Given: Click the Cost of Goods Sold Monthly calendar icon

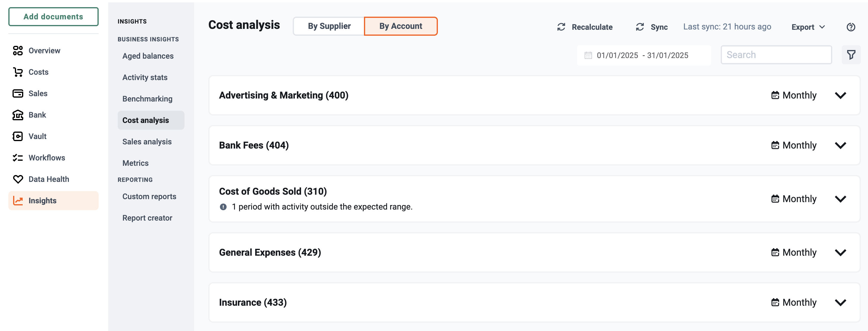Looking at the screenshot, I should pyautogui.click(x=775, y=199).
